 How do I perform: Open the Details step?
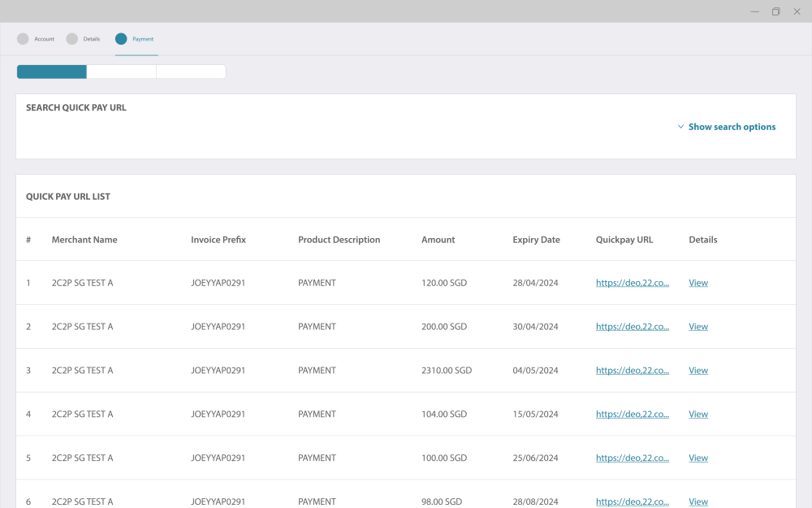pos(84,39)
